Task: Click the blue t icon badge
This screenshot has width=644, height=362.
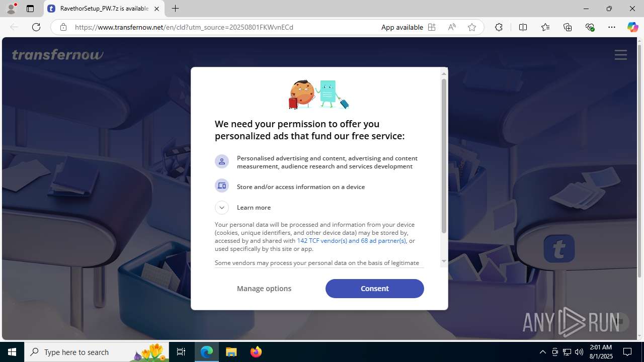Action: click(559, 248)
